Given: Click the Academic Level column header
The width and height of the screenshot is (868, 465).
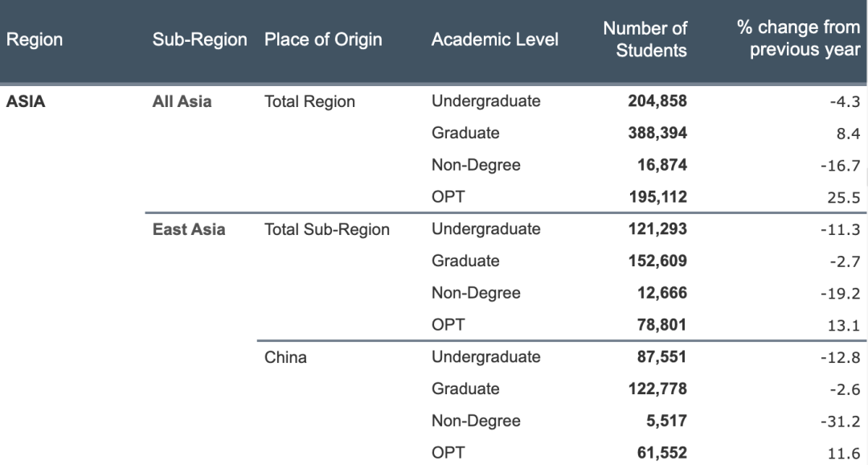Looking at the screenshot, I should 495,39.
